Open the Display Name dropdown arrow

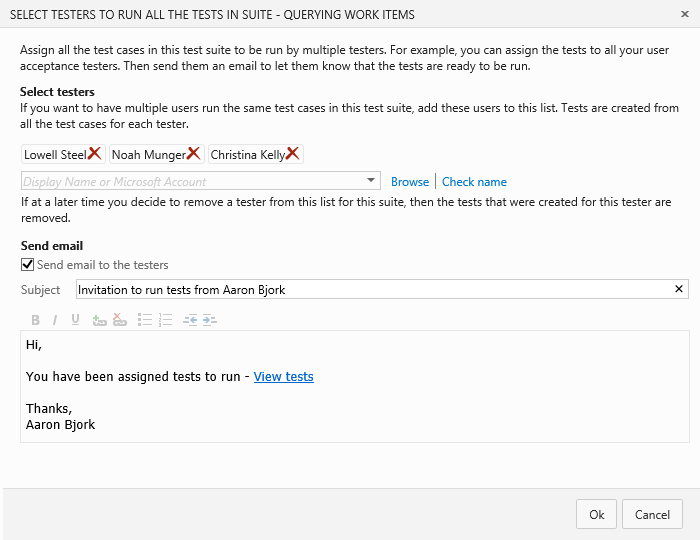(x=371, y=181)
